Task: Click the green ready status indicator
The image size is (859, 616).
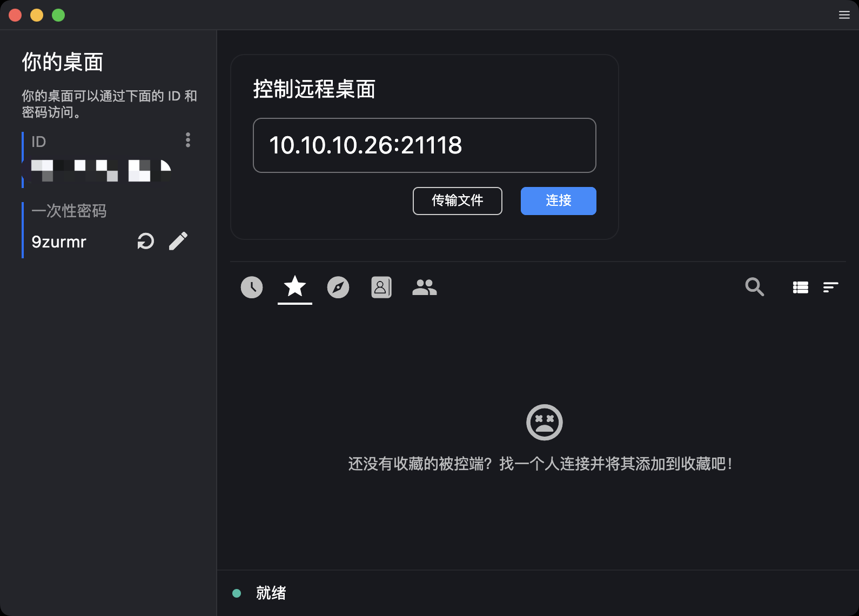Action: point(237,593)
